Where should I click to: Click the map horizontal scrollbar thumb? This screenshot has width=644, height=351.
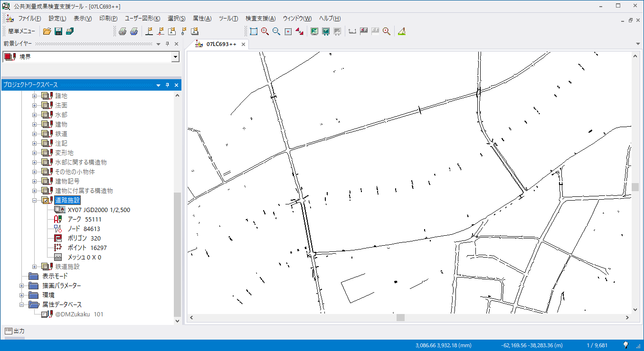click(x=400, y=317)
